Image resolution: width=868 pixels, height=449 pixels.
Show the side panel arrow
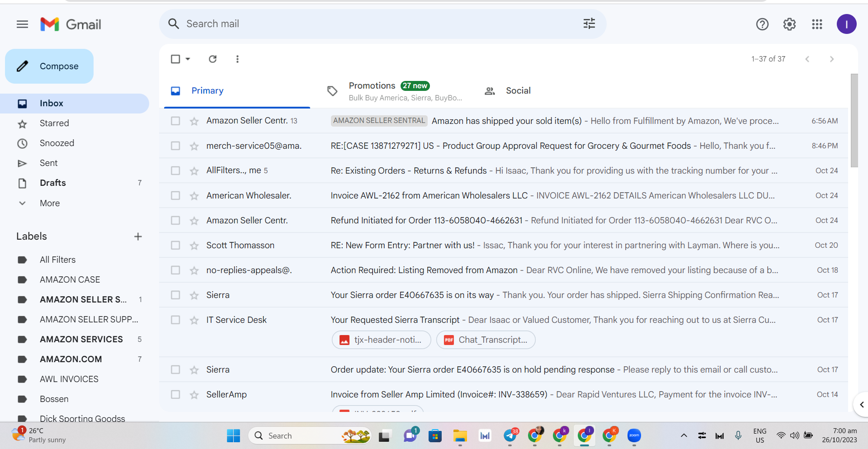click(861, 405)
